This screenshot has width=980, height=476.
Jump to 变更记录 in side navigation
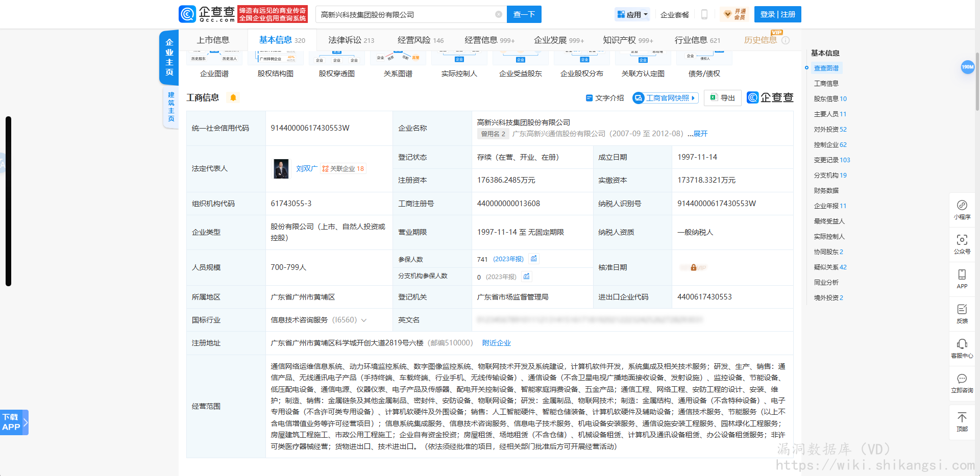(832, 160)
